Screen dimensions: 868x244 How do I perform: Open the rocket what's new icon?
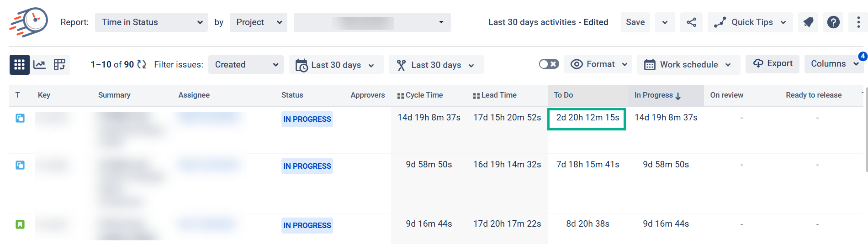pos(808,22)
